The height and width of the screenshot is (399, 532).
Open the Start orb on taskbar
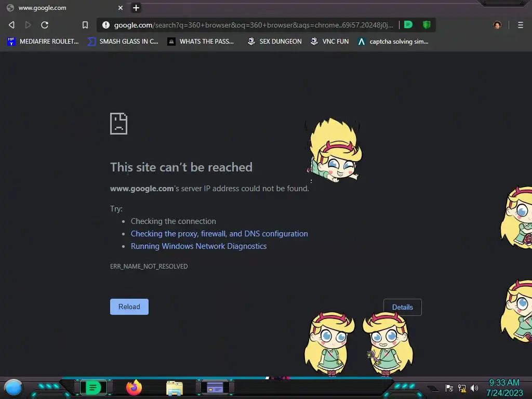point(13,388)
